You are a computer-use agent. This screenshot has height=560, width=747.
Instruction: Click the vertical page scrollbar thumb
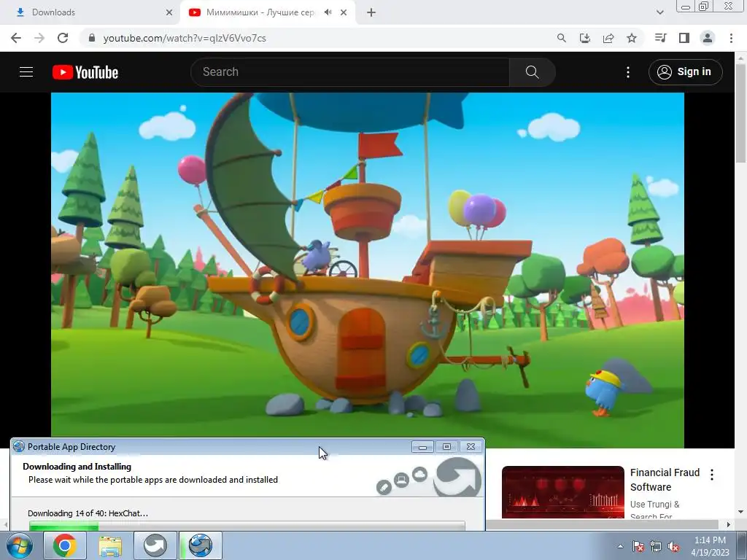(740, 114)
